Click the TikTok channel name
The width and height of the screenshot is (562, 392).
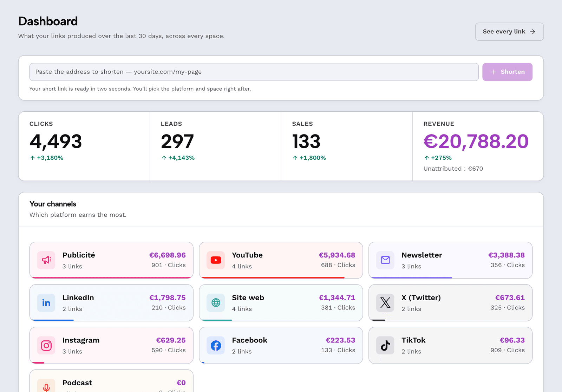coord(413,340)
